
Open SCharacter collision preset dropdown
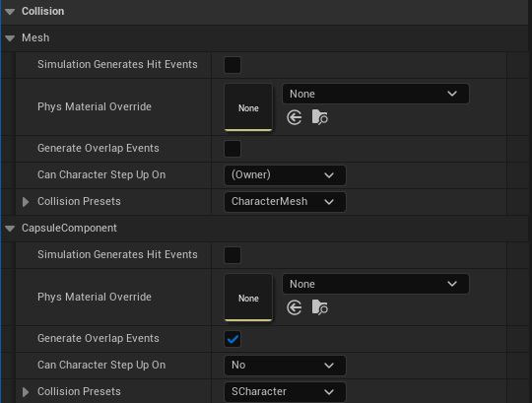click(x=285, y=392)
